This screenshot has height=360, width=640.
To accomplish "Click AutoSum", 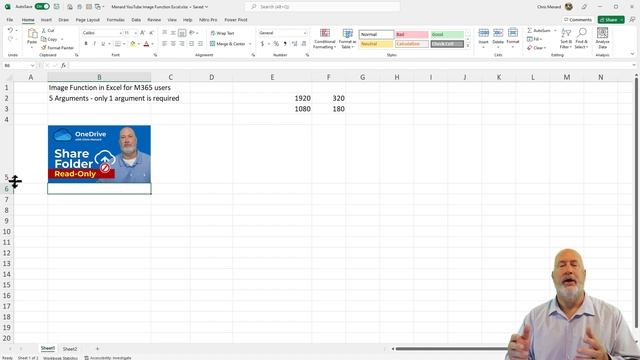I will point(539,31).
